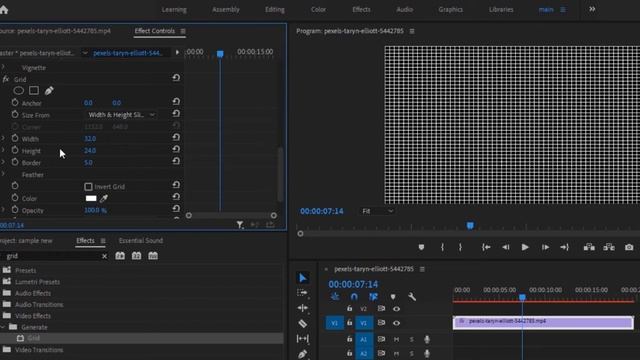Image resolution: width=640 pixels, height=360 pixels.
Task: Step back one frame
Action: click(x=505, y=247)
